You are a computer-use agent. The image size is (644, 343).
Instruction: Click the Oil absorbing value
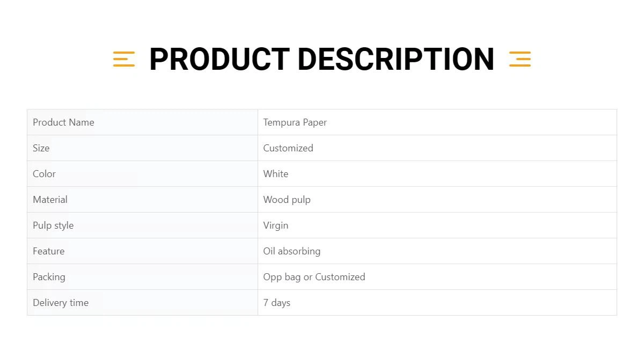pyautogui.click(x=291, y=251)
